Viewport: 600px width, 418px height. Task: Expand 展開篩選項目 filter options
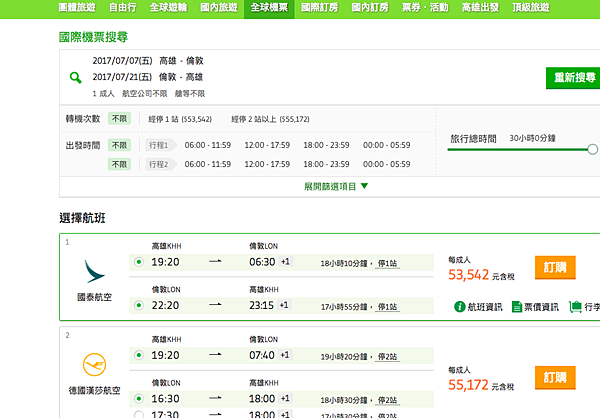coord(336,186)
